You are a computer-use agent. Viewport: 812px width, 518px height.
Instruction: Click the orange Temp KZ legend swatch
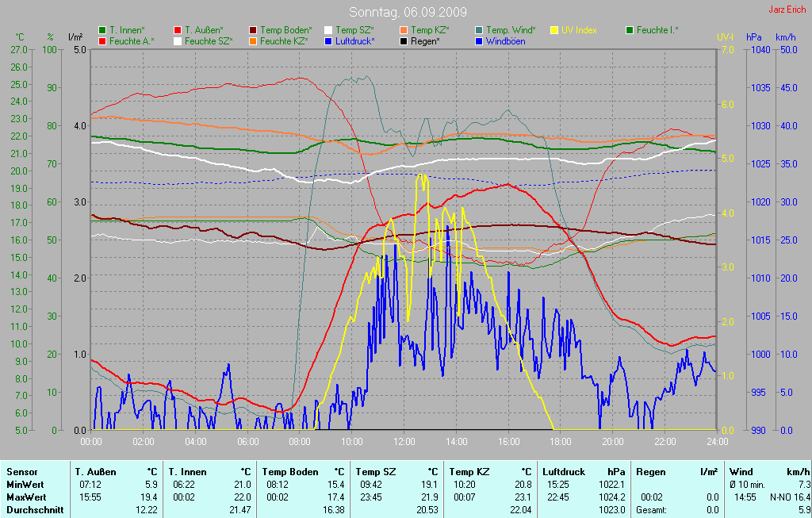click(404, 31)
